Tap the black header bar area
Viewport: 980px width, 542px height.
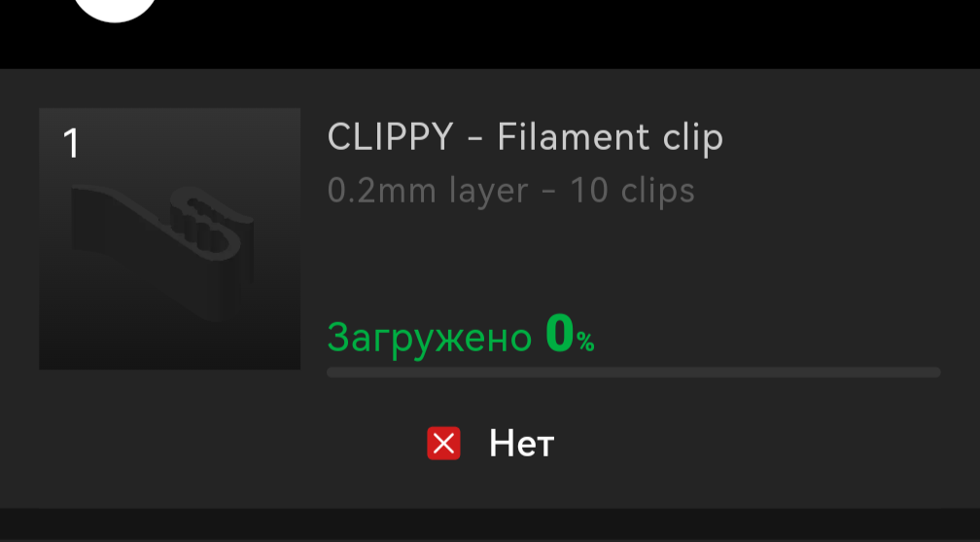[x=563, y=34]
